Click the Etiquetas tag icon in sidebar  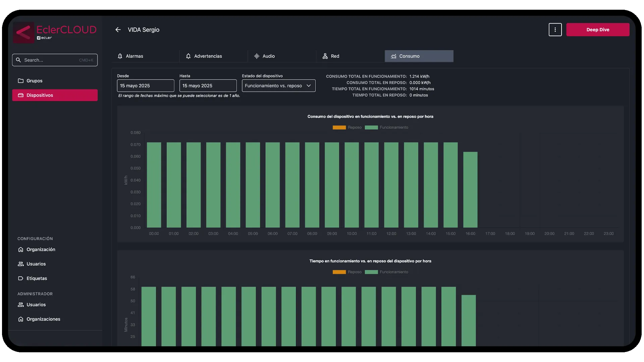tap(20, 278)
